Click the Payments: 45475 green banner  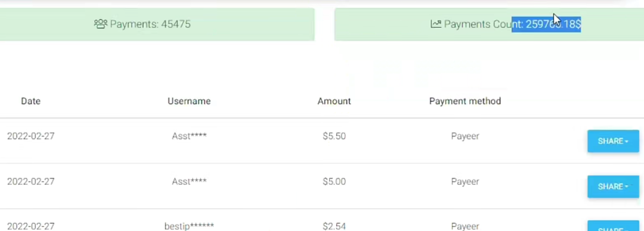[x=157, y=24]
